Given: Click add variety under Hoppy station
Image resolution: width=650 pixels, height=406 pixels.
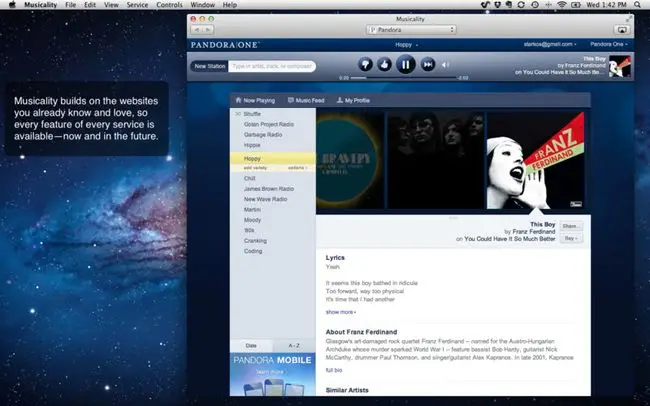Looking at the screenshot, I should coord(255,168).
